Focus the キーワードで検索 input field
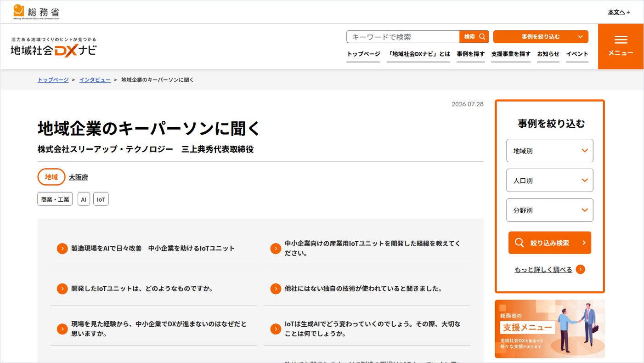 tap(403, 37)
